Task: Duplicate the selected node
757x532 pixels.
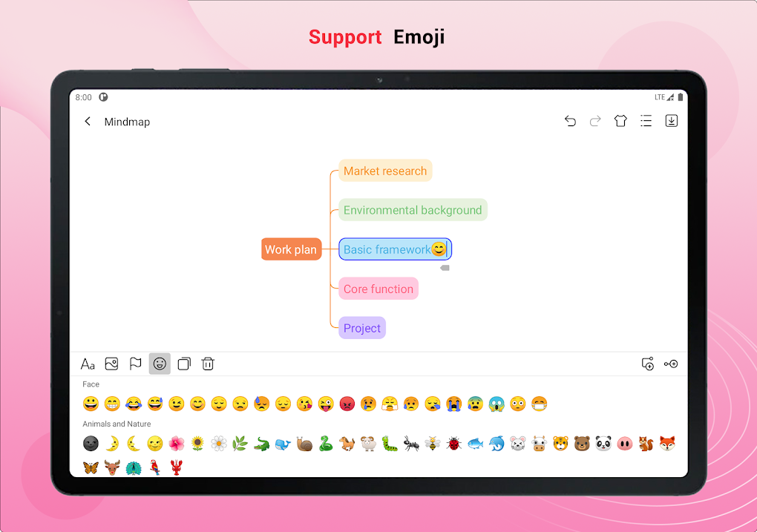Action: click(x=183, y=364)
